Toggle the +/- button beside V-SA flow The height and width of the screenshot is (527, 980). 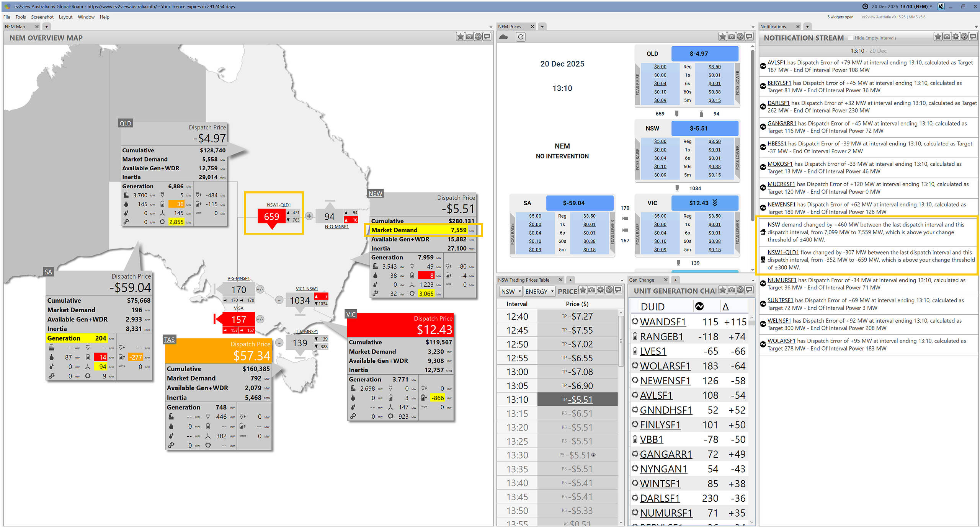click(x=260, y=319)
